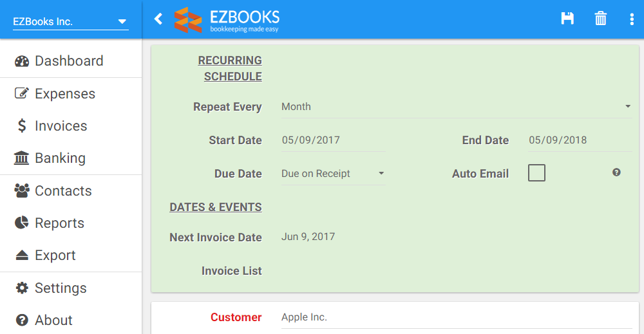Click the Customer field Apple Inc.
This screenshot has height=334, width=644.
[457, 317]
